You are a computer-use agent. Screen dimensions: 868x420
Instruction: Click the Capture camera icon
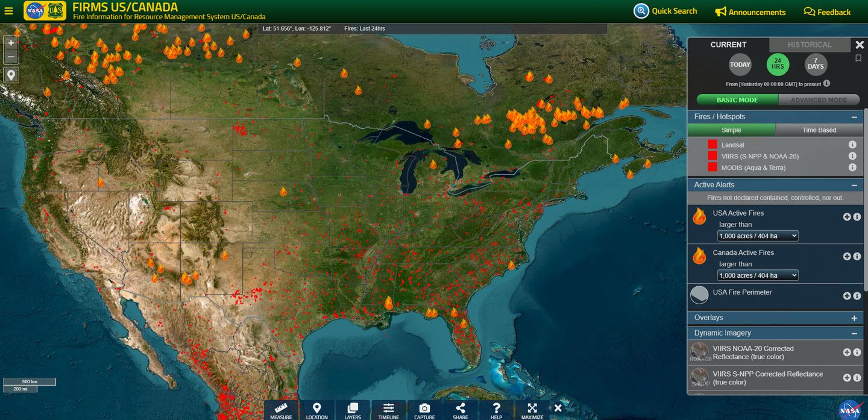[424, 410]
